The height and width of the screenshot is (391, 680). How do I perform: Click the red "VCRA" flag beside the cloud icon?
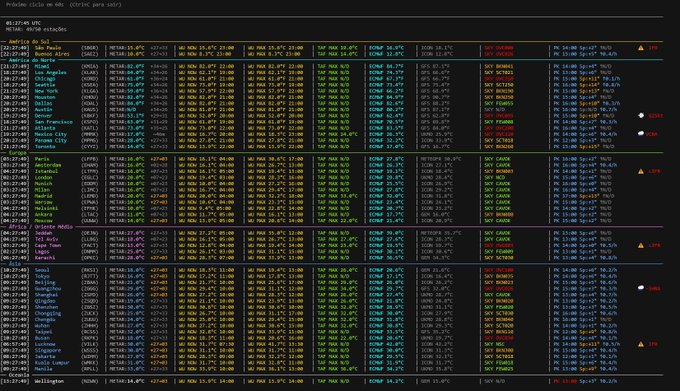click(652, 134)
